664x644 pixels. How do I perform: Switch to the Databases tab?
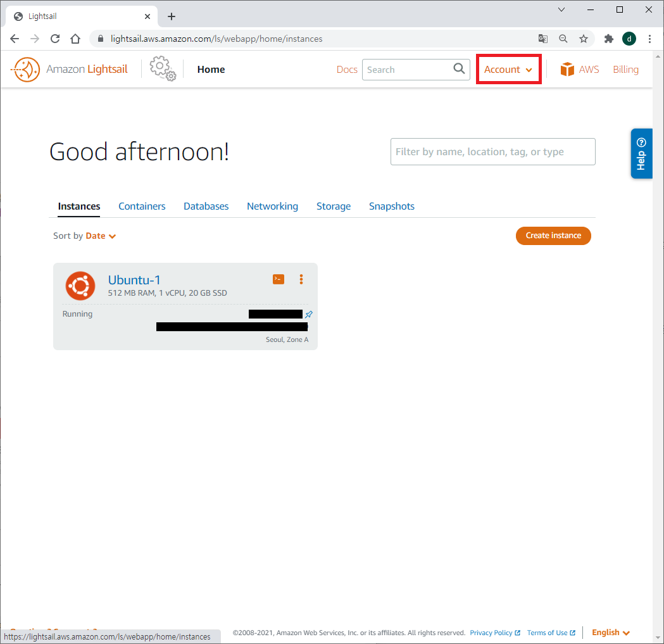click(x=206, y=206)
